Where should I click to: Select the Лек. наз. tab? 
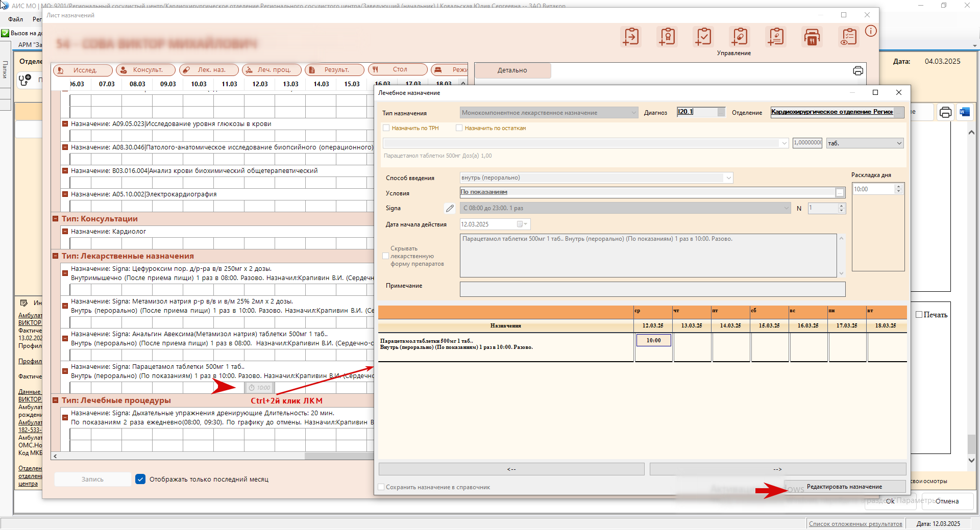(x=209, y=70)
